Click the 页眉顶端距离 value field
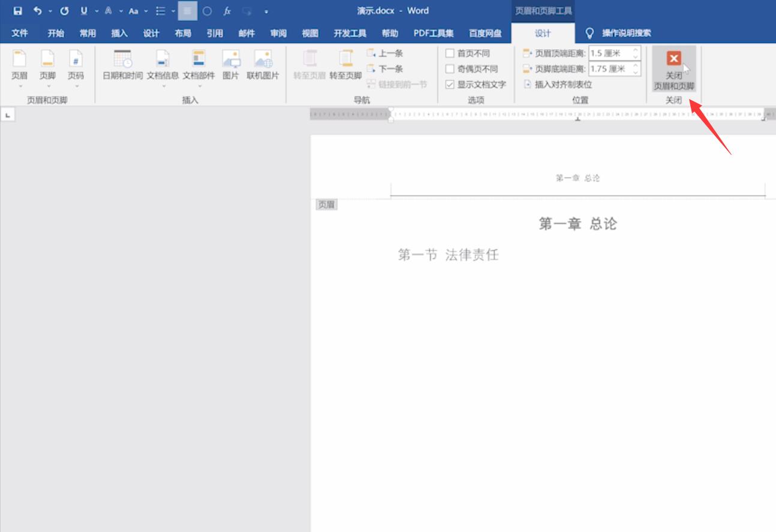The height and width of the screenshot is (532, 776). (x=609, y=53)
